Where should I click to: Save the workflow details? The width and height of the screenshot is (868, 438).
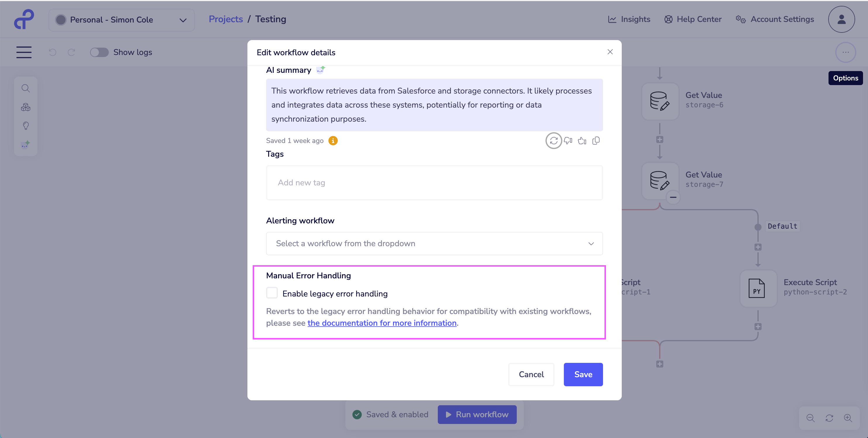coord(583,374)
